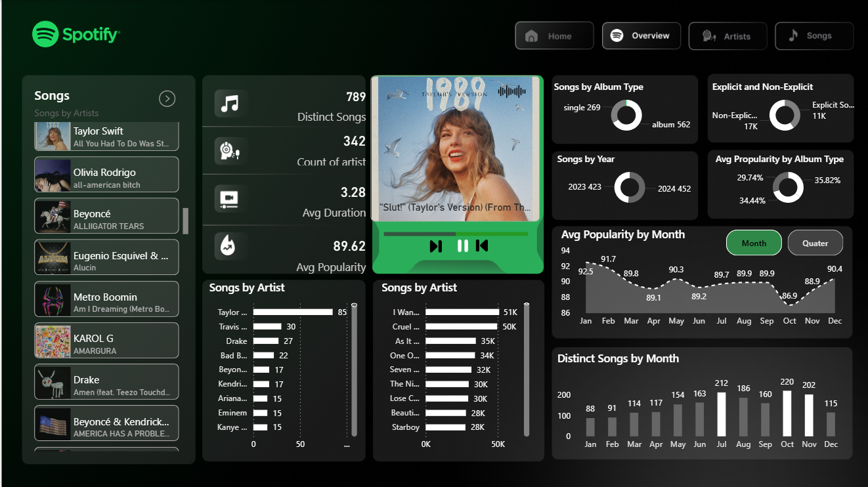Select Travis bar with value 30

coord(267,326)
